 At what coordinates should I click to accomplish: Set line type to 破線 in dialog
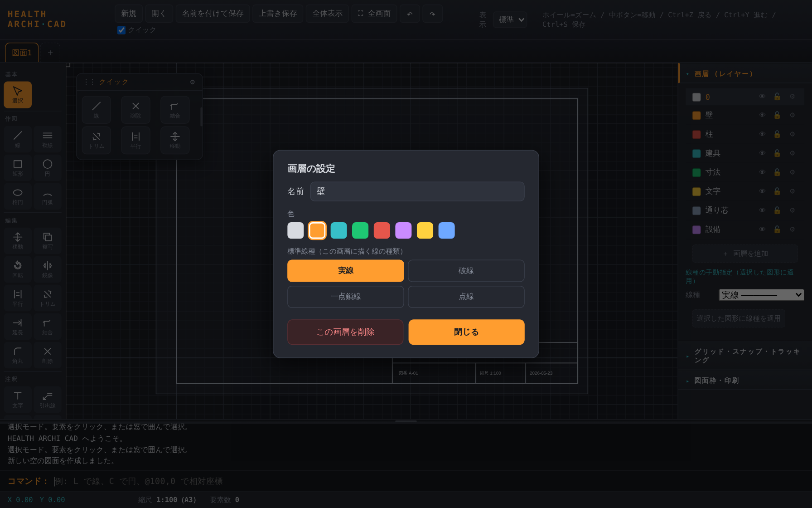(466, 271)
